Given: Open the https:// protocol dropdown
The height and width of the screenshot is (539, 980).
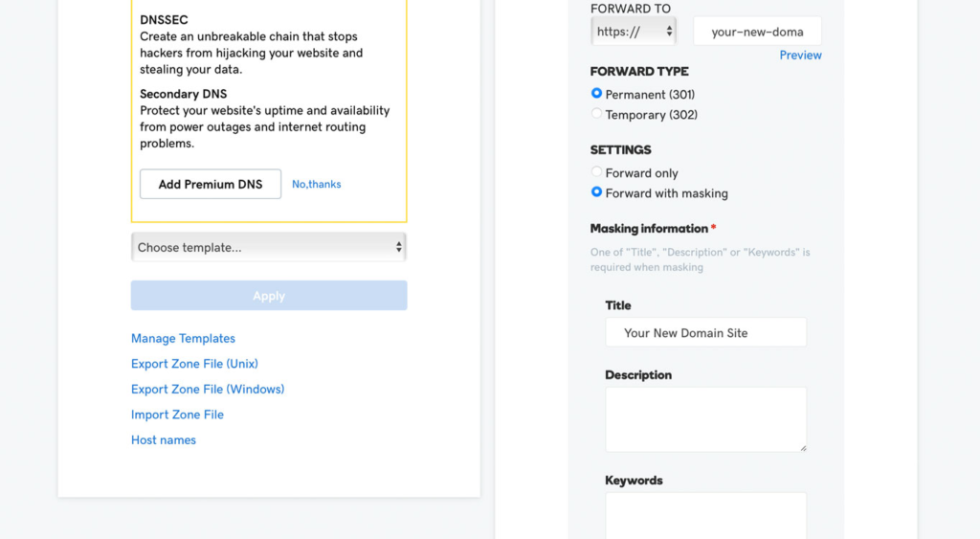Looking at the screenshot, I should (x=635, y=32).
